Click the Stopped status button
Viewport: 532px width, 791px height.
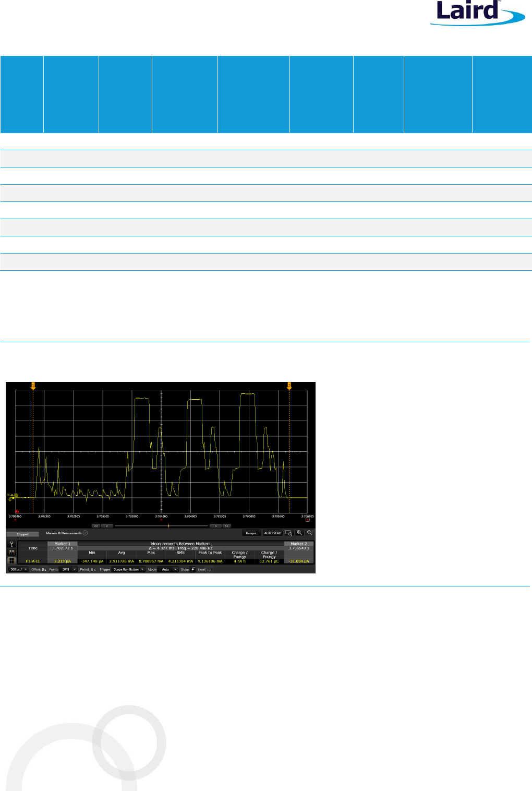click(x=22, y=534)
